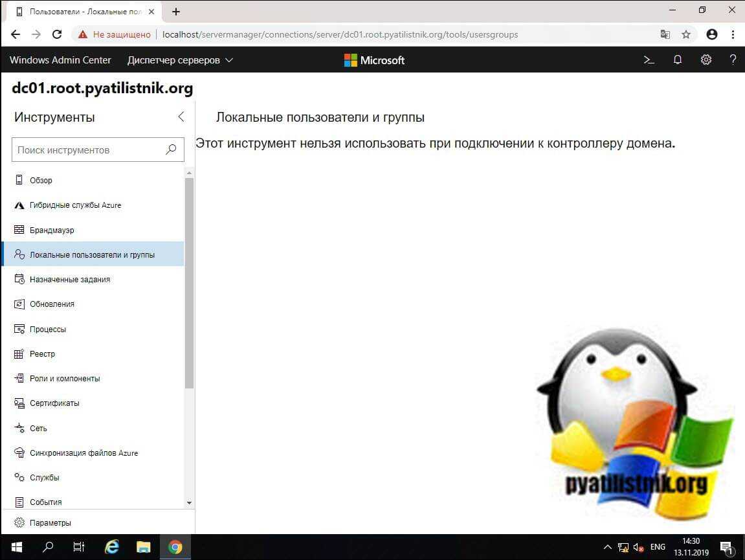The width and height of the screenshot is (745, 560).
Task: Click the tools list scrollbar down arrow
Action: coord(189,502)
